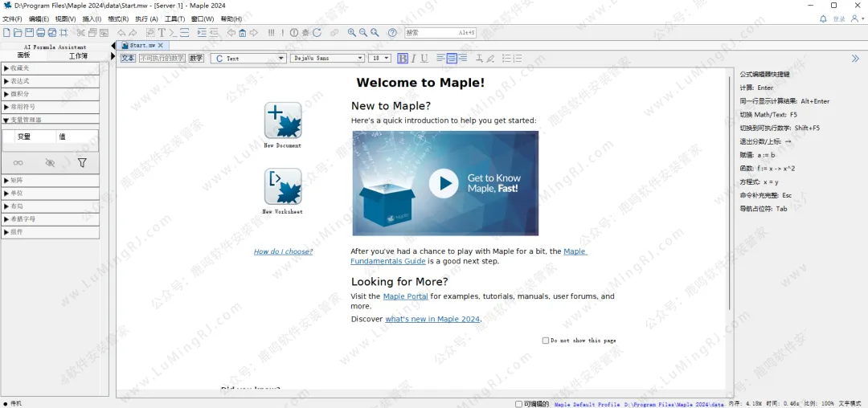The height and width of the screenshot is (408, 868).
Task: Click the New Document icon
Action: pos(283,120)
